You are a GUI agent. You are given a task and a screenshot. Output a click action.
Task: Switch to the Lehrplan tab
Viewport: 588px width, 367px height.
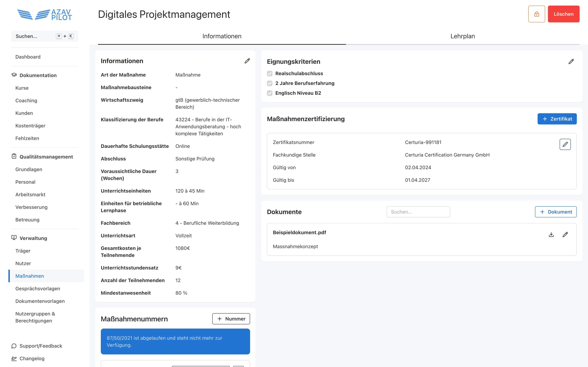[463, 36]
